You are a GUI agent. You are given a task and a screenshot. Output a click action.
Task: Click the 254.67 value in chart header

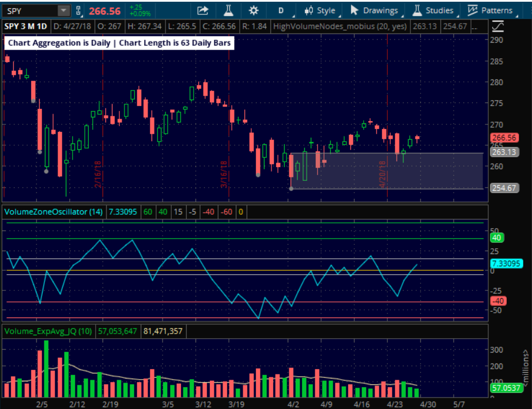click(x=455, y=26)
